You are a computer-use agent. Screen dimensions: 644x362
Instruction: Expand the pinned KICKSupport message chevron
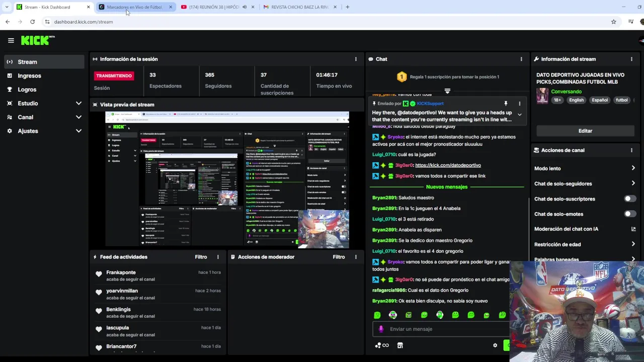click(520, 115)
